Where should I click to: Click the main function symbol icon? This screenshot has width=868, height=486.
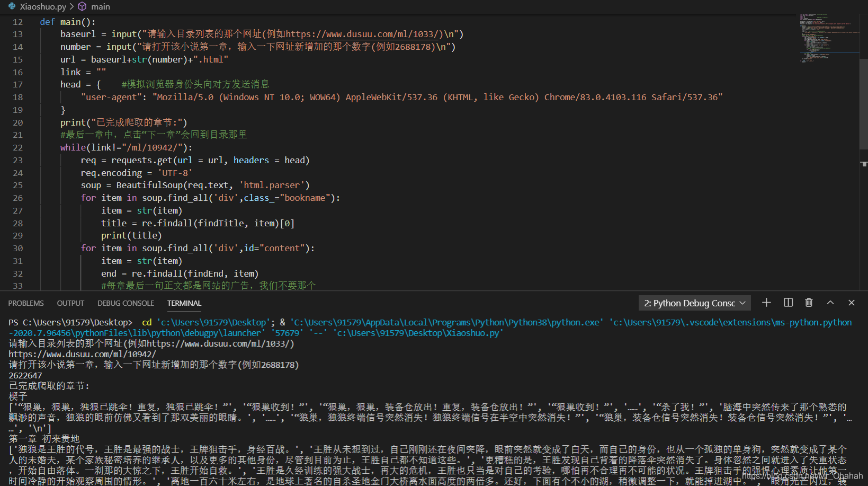pyautogui.click(x=82, y=6)
